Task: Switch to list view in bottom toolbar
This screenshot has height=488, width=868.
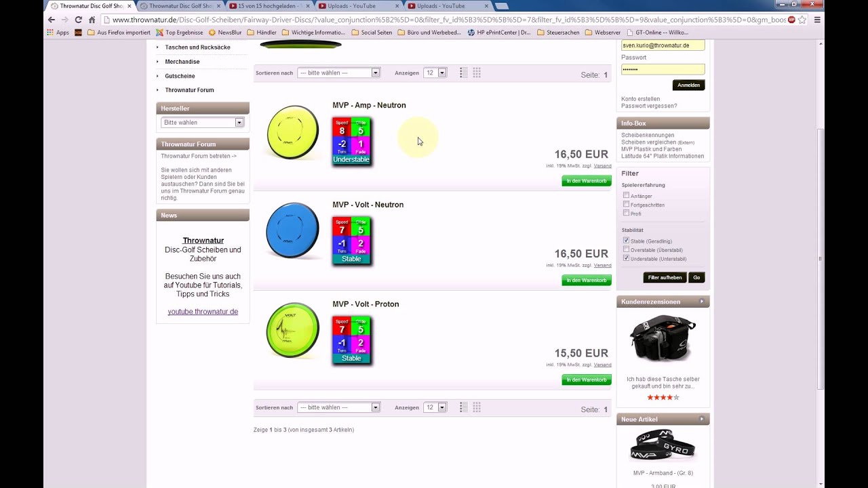Action: [x=464, y=407]
